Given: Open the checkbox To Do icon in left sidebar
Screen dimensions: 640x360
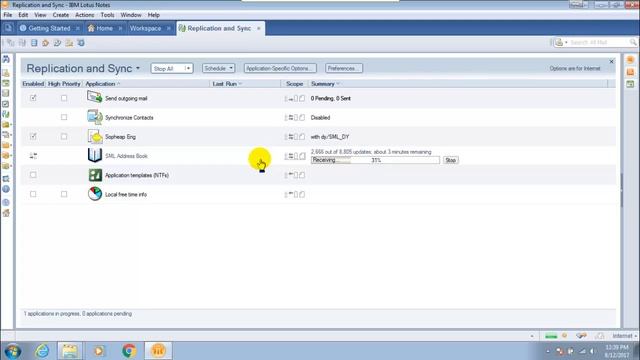Looking at the screenshot, I should [6, 104].
